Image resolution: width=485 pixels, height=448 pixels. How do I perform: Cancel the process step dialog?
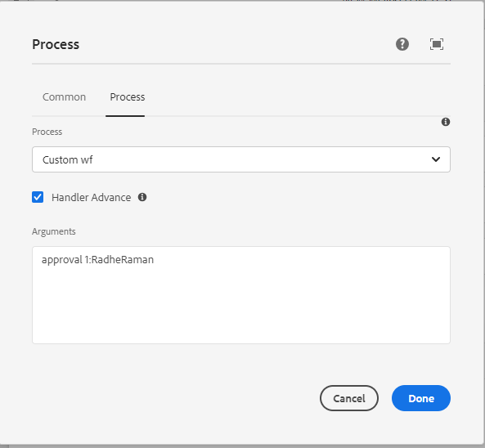(349, 398)
